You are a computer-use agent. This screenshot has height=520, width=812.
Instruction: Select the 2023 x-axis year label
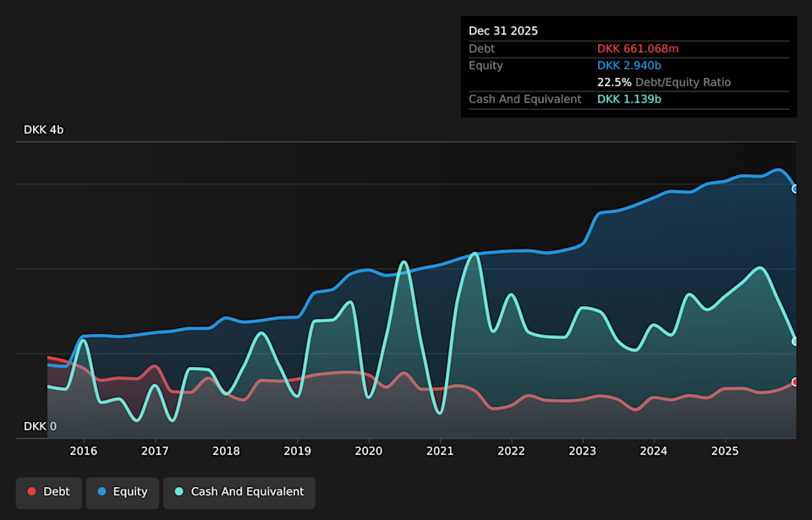point(582,452)
